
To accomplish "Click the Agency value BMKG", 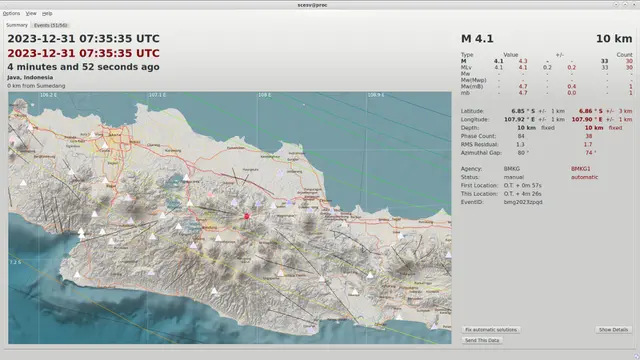I will coord(512,169).
